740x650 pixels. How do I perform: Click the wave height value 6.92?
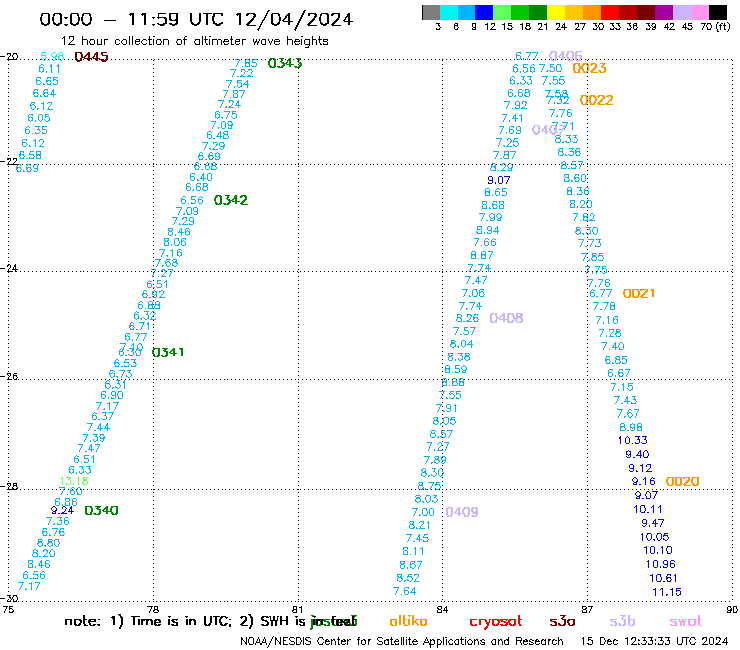[x=153, y=295]
